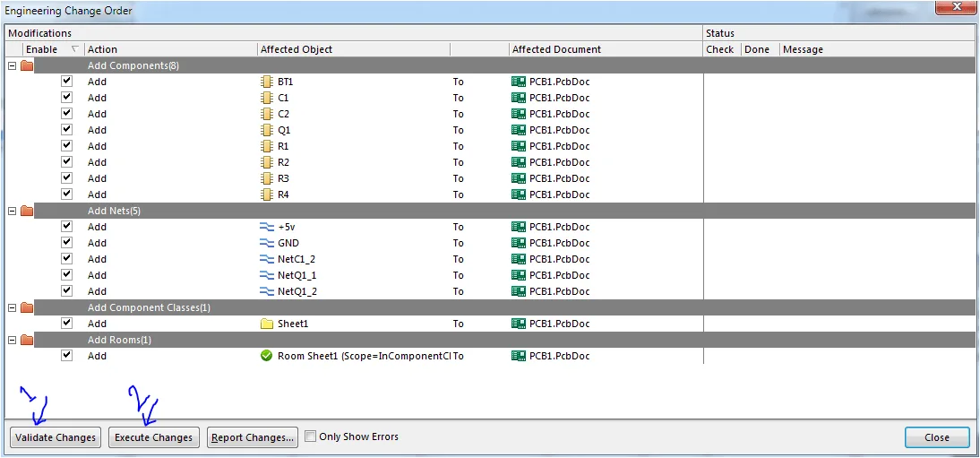The height and width of the screenshot is (458, 980).
Task: Click the R2 component icon
Action: coord(267,162)
